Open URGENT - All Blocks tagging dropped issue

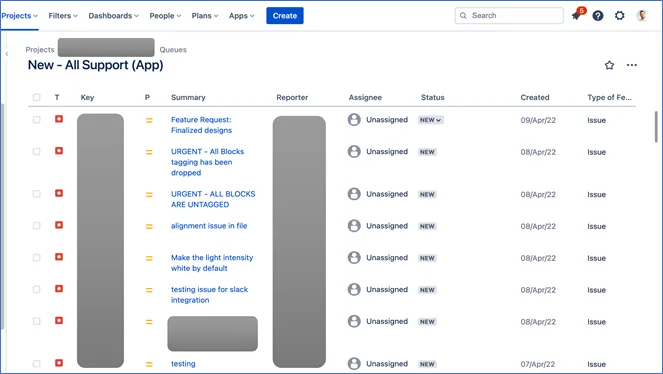[207, 162]
